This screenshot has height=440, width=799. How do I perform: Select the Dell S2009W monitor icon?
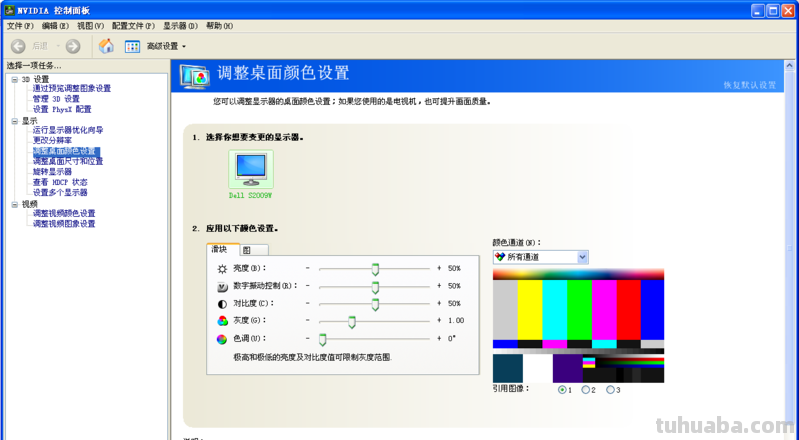tap(251, 169)
